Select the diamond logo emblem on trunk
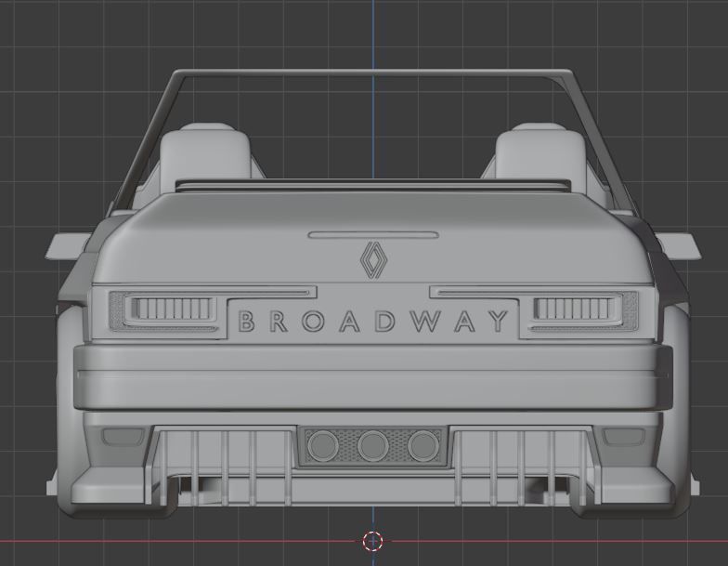The height and width of the screenshot is (566, 728). pyautogui.click(x=373, y=260)
